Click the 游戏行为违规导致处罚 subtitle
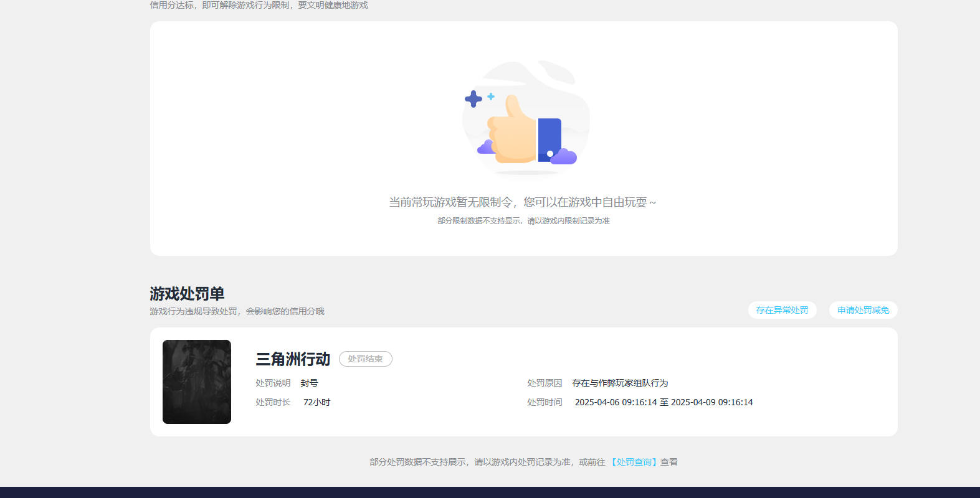 tap(237, 311)
